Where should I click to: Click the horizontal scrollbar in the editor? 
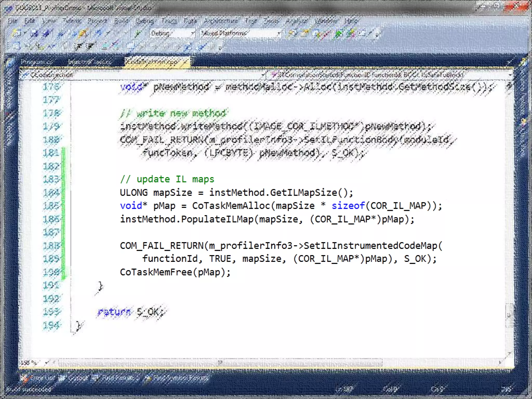tap(220, 362)
